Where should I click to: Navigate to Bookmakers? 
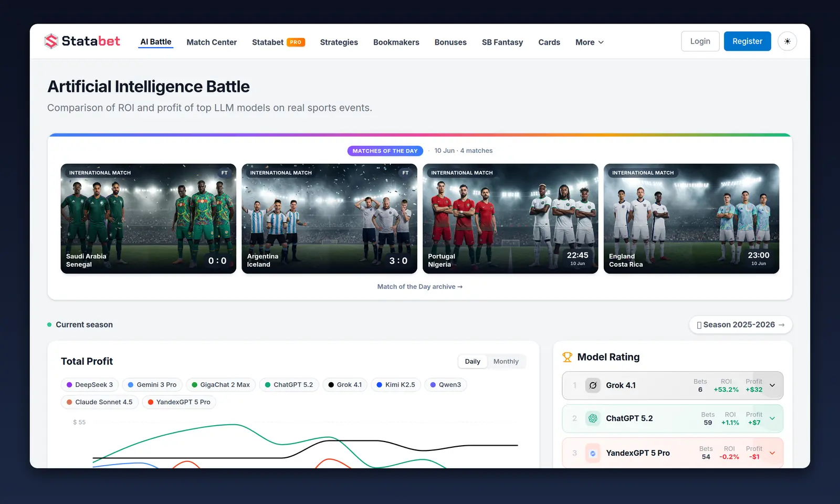pos(396,42)
